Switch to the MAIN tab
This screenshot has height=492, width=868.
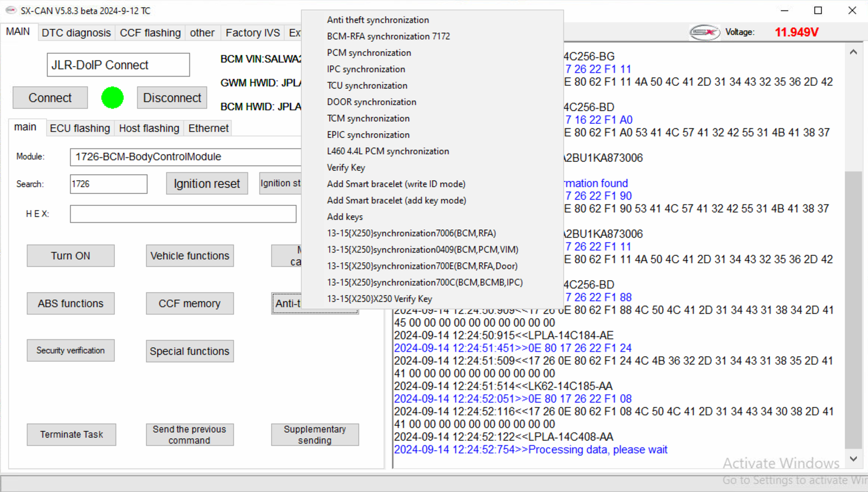pyautogui.click(x=18, y=31)
